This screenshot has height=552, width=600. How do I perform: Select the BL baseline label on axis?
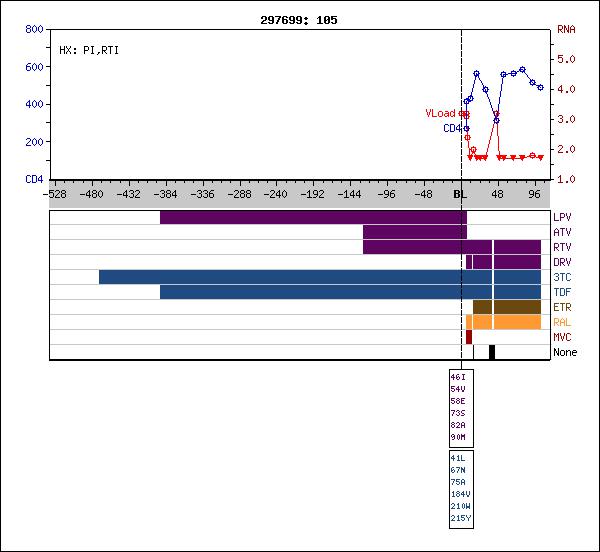(x=460, y=195)
